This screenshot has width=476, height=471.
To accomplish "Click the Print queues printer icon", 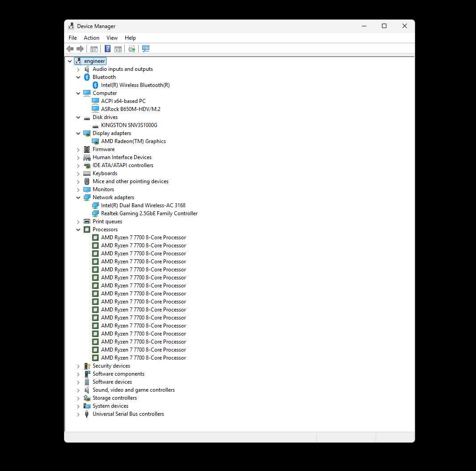I will click(87, 221).
